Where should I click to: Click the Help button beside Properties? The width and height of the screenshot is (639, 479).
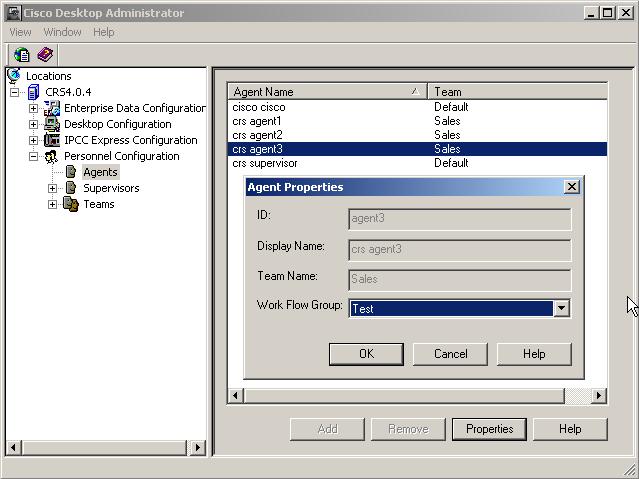pyautogui.click(x=570, y=429)
